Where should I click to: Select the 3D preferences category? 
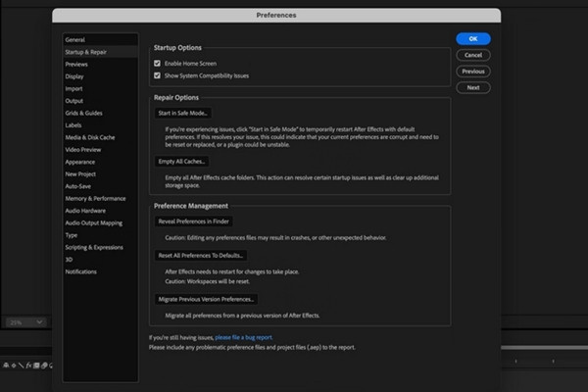(100, 259)
